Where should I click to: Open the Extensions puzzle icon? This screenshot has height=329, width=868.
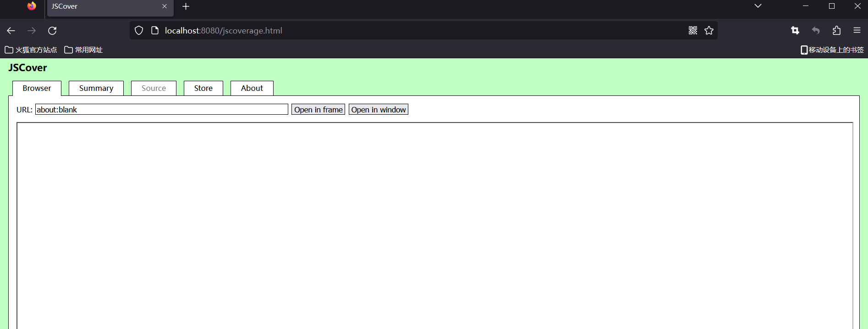tap(836, 30)
